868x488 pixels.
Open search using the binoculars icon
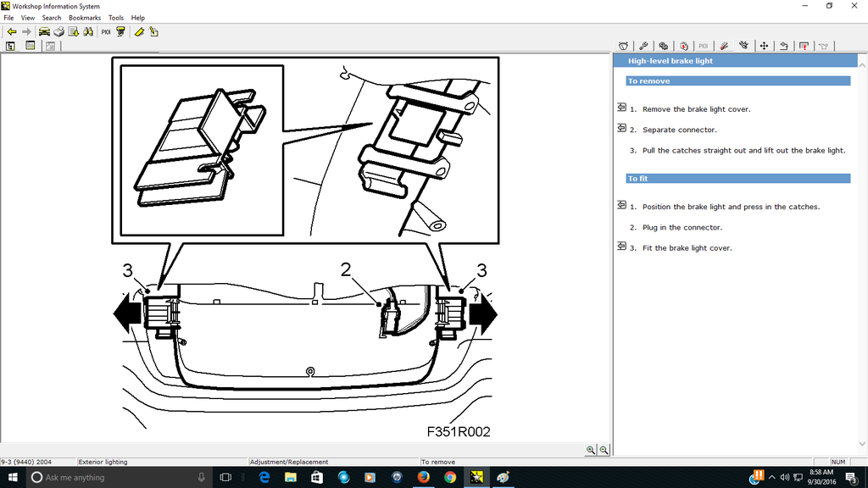88,31
